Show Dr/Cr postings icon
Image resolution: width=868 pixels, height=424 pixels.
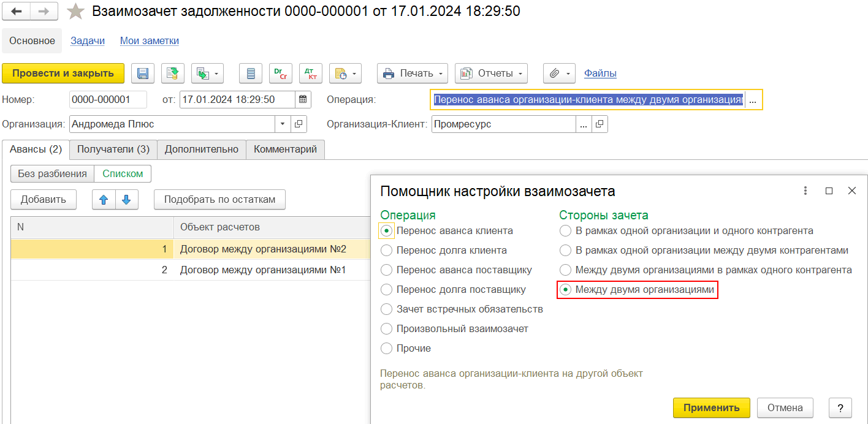[281, 74]
